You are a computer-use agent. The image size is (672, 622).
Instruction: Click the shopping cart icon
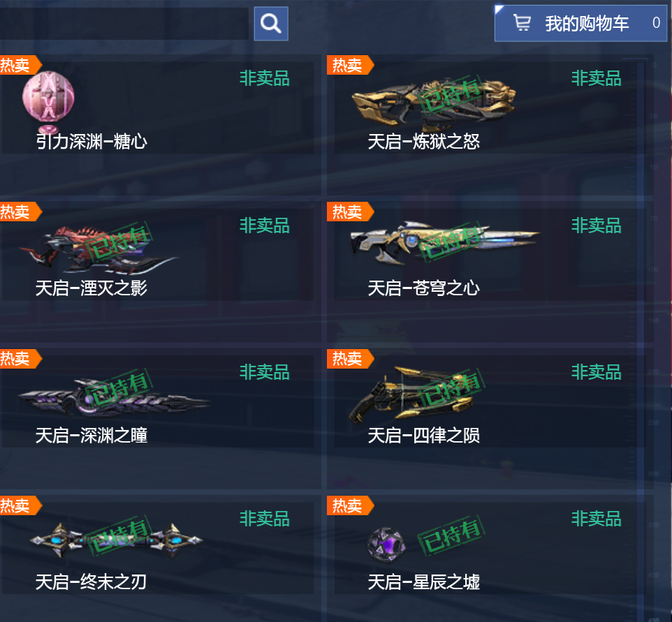pyautogui.click(x=522, y=23)
